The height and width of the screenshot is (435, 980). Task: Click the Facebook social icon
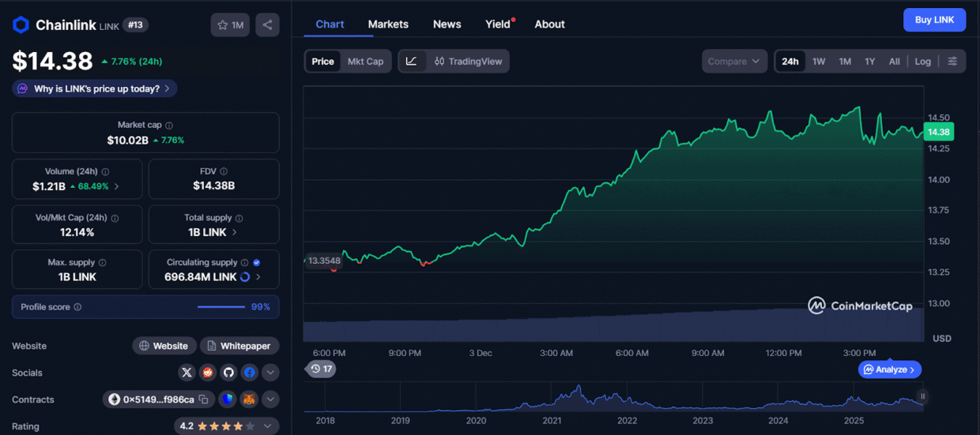click(x=249, y=373)
